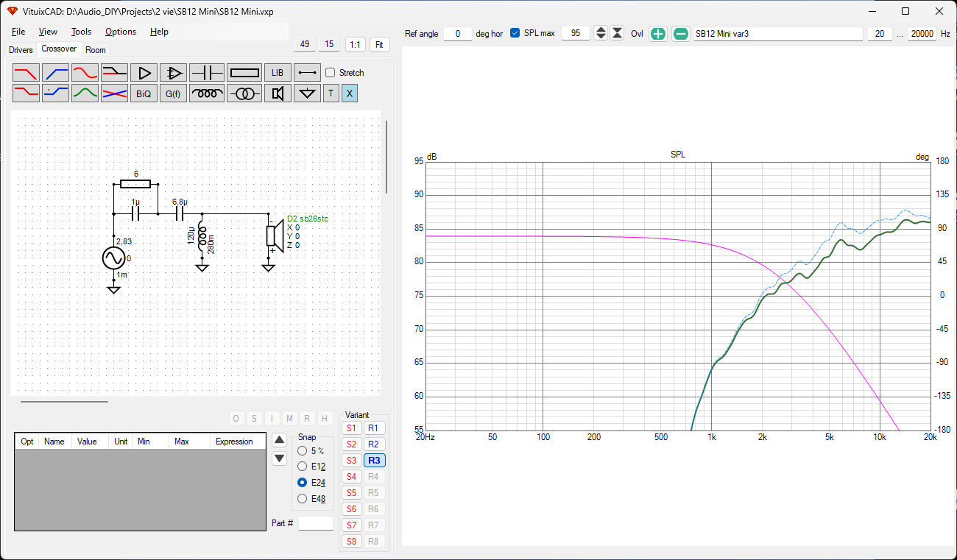This screenshot has height=560, width=957.
Task: Click the 49 button
Action: [x=305, y=44]
